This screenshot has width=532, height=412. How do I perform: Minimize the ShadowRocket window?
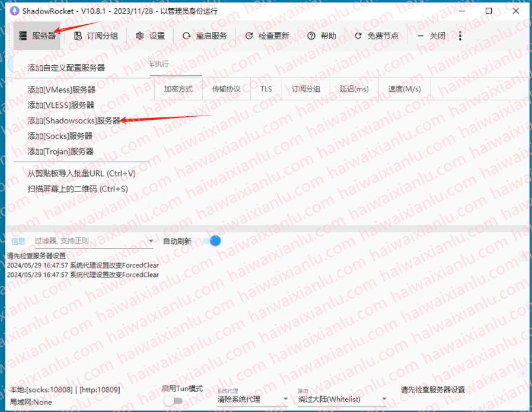pos(462,11)
